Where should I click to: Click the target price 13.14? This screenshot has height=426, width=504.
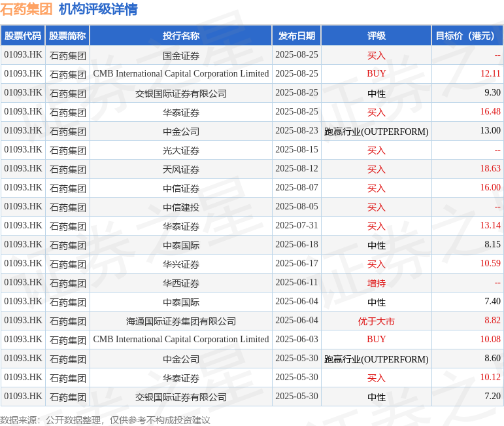tap(490, 226)
